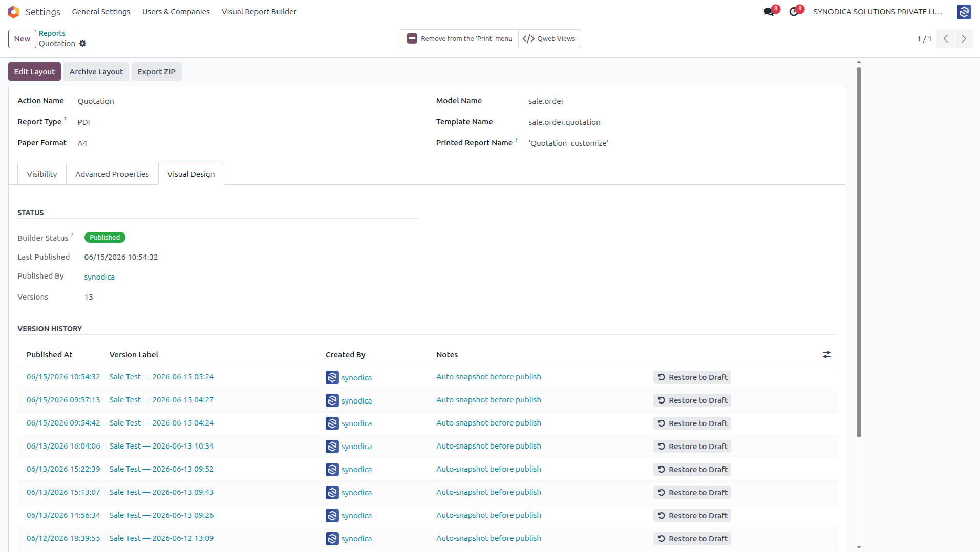Restore 06/13/2026 15:22:39 version to draft
This screenshot has width=980, height=552.
(x=692, y=470)
